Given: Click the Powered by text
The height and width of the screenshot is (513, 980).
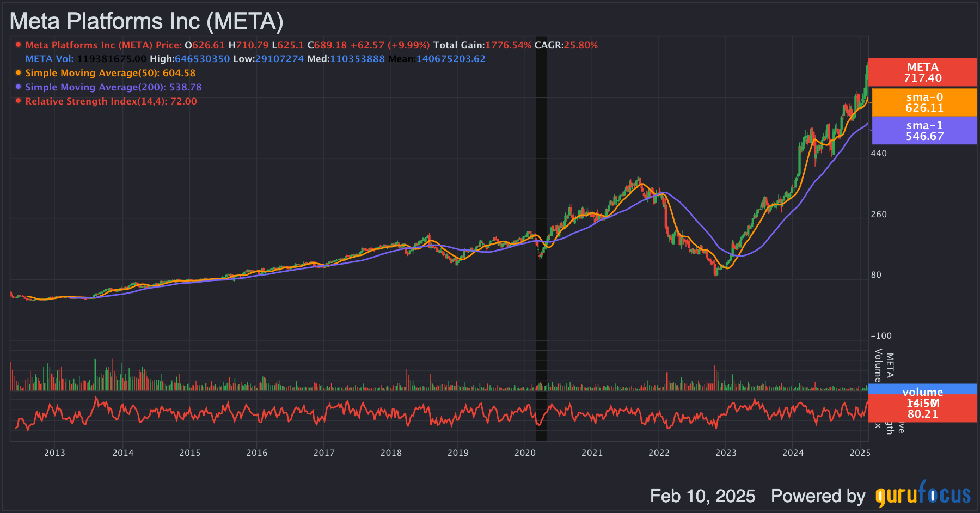Looking at the screenshot, I should 818,496.
